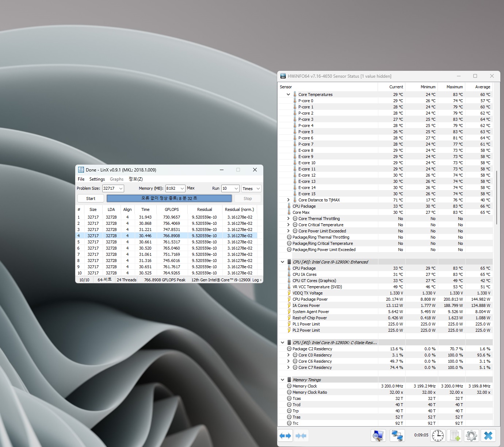
Task: Click the round icon beside Package C2 Residency
Action: point(289,349)
